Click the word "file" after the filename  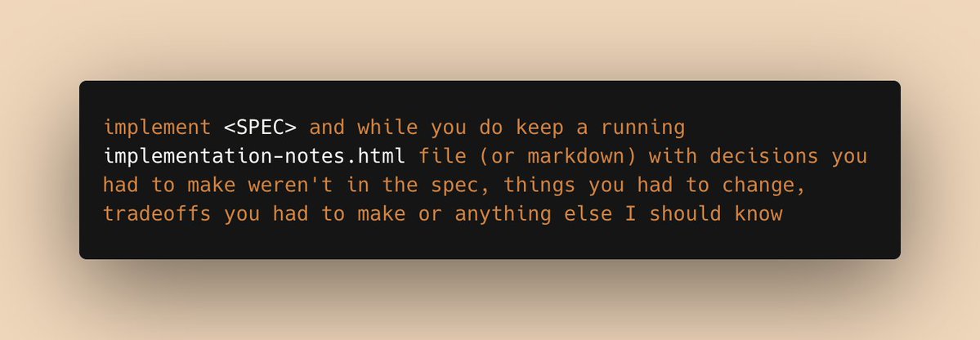(x=442, y=156)
